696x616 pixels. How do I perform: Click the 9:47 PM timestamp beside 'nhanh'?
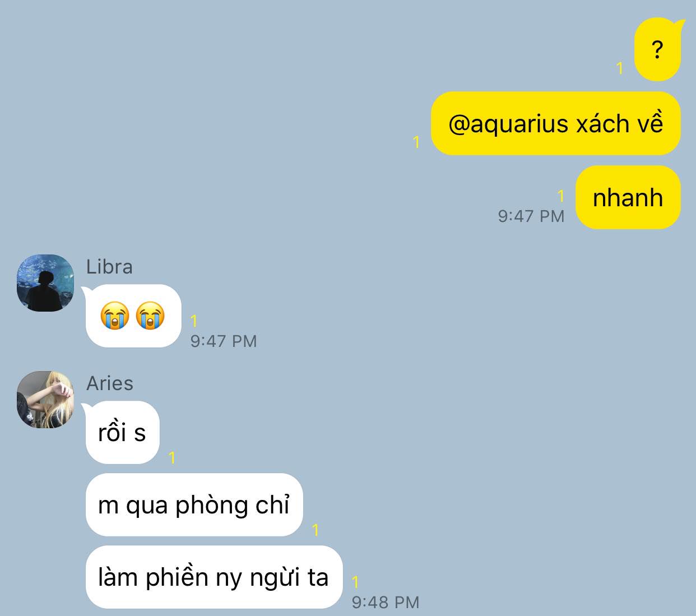[x=531, y=216]
